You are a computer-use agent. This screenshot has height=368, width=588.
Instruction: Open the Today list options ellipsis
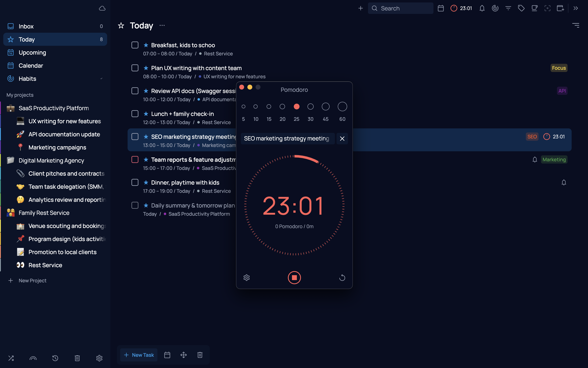[x=162, y=25]
